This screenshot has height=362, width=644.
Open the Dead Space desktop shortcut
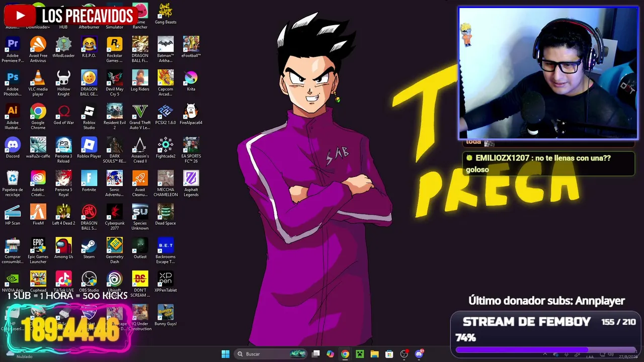point(166,215)
